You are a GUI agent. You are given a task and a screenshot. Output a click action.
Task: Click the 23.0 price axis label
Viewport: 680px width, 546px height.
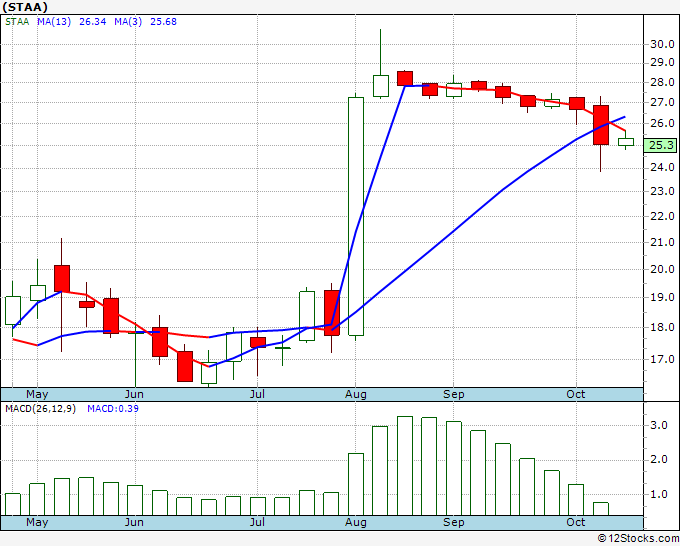tap(662, 191)
